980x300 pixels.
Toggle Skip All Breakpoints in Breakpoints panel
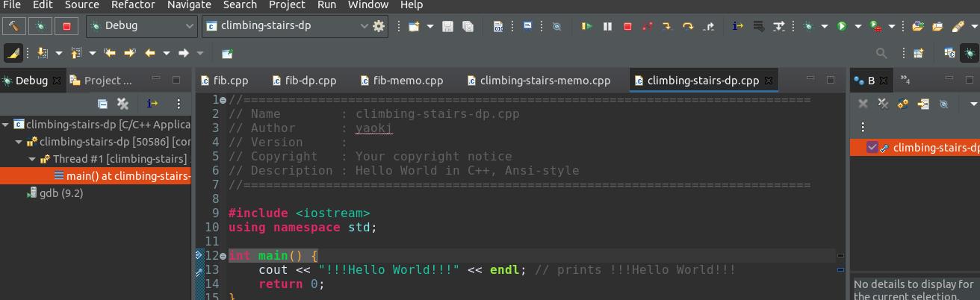click(x=943, y=104)
